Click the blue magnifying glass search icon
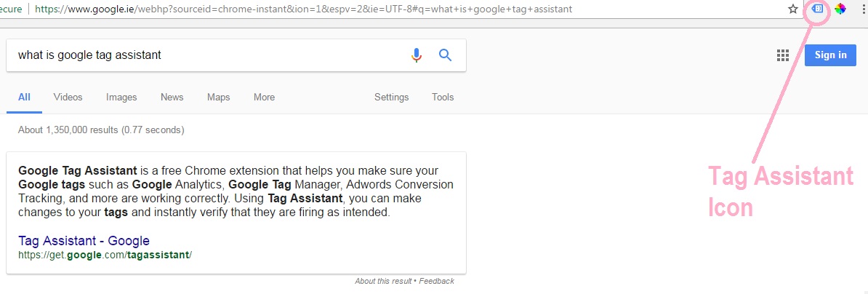 [x=445, y=55]
